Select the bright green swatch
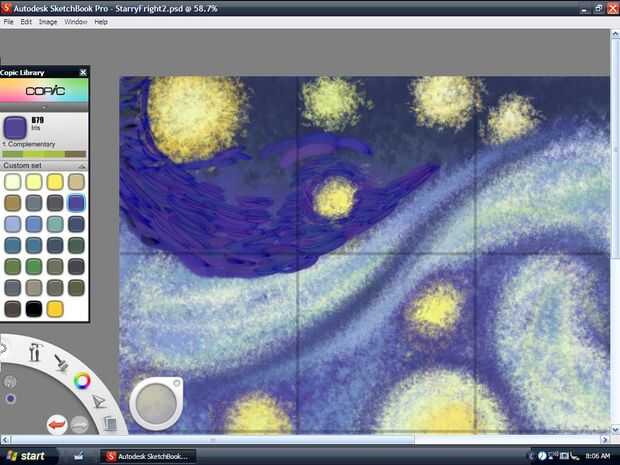The image size is (620, 465). (34, 267)
